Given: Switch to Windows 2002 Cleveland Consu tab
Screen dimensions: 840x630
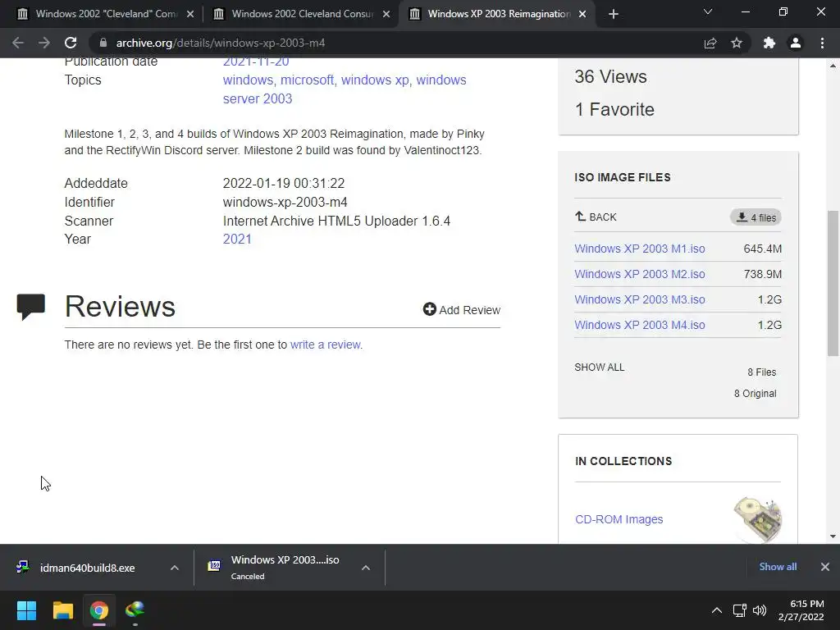Looking at the screenshot, I should pyautogui.click(x=302, y=14).
